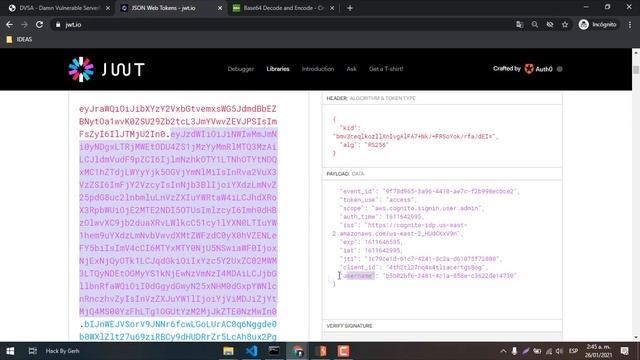
Task: Go back using the browser back arrow
Action: 9,25
